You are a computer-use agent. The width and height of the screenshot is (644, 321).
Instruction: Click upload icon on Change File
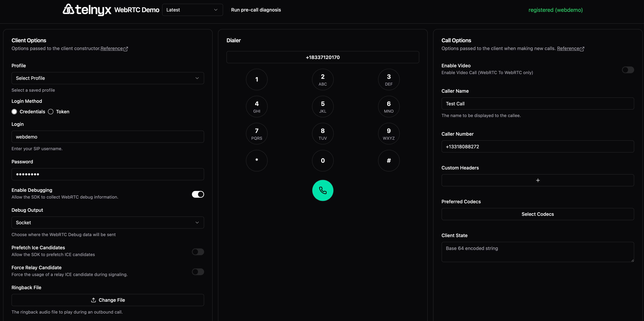click(x=93, y=300)
